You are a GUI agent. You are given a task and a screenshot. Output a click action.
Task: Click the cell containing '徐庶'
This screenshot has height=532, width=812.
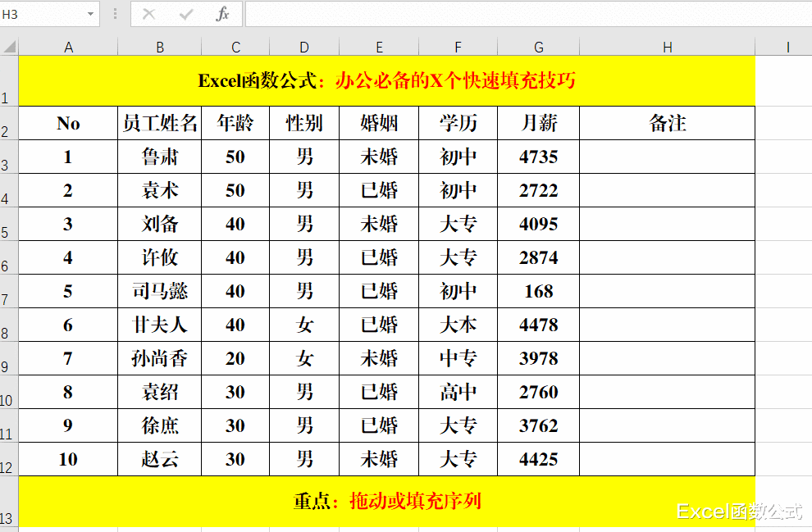point(159,426)
